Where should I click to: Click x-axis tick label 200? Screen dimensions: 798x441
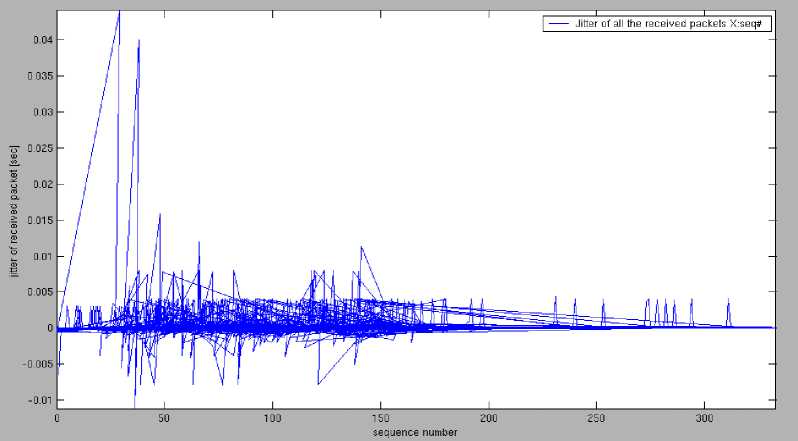coord(489,418)
